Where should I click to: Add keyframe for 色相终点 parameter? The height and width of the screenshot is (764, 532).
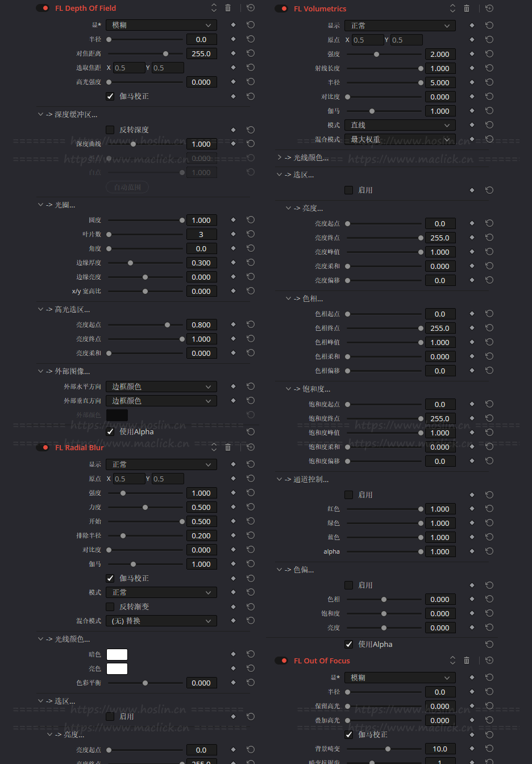click(472, 328)
